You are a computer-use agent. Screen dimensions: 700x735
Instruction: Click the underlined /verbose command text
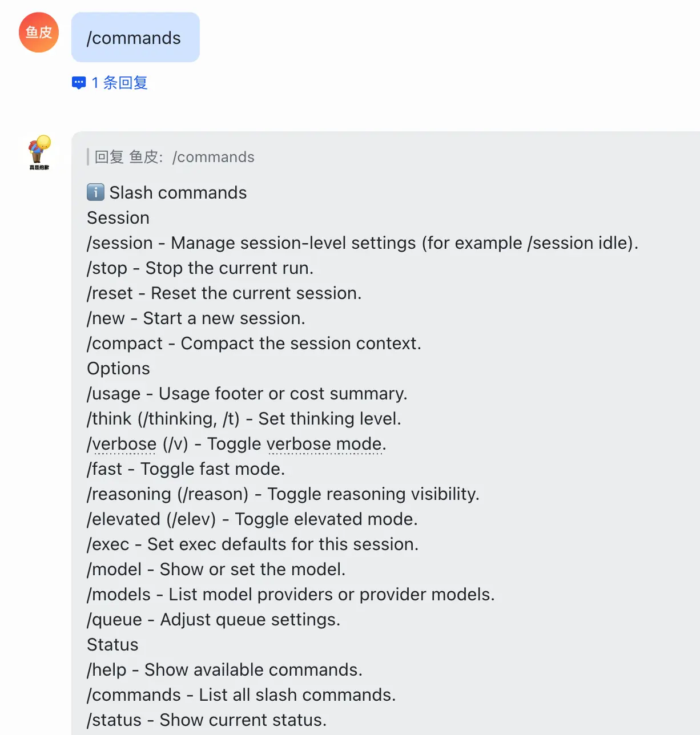122,444
